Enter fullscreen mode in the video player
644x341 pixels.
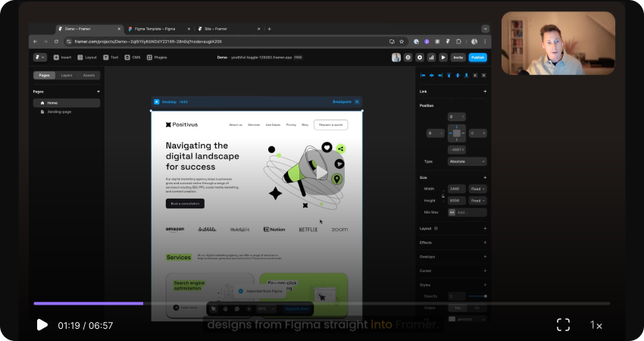click(563, 325)
